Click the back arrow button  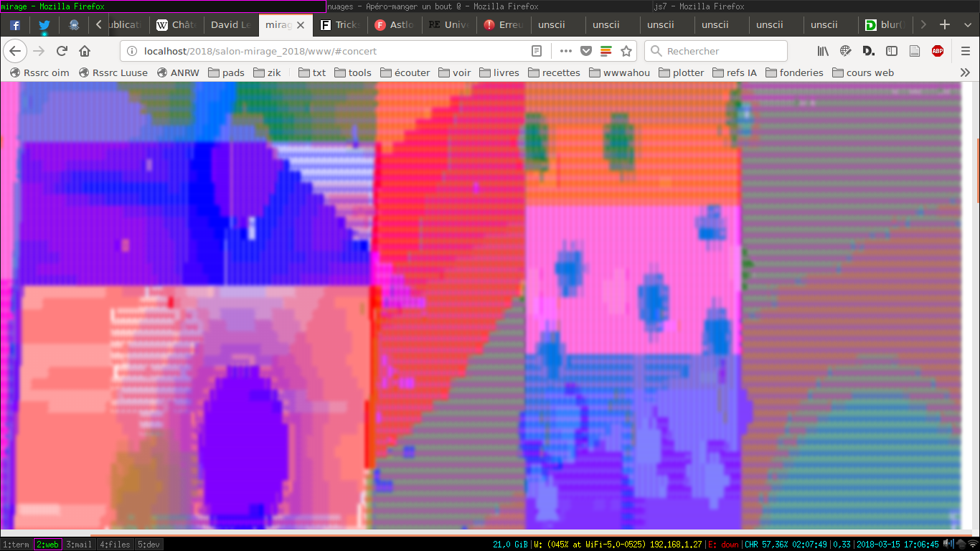[x=16, y=51]
